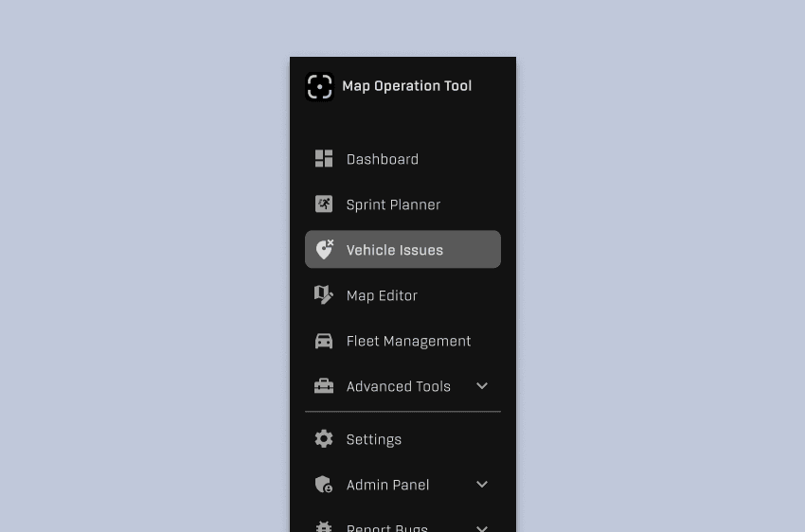The image size is (805, 532).
Task: Go to Sprint Planner
Action: click(402, 204)
